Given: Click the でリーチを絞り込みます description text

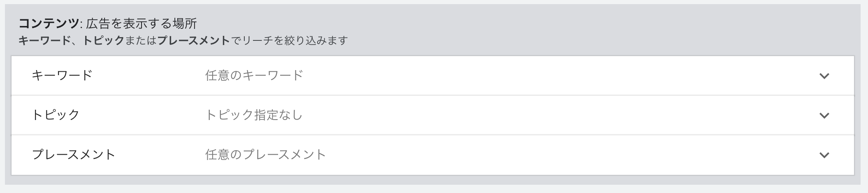Looking at the screenshot, I should coord(289,41).
